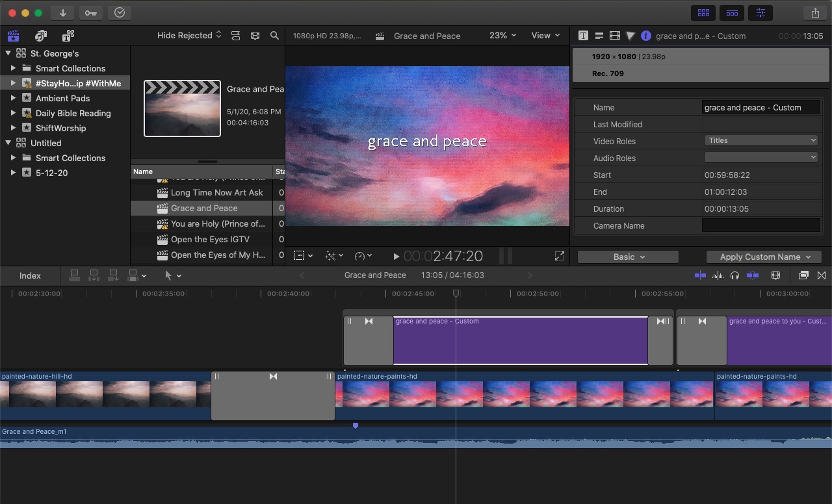
Task: Open the Hide Rejected filter menu
Action: pos(188,35)
